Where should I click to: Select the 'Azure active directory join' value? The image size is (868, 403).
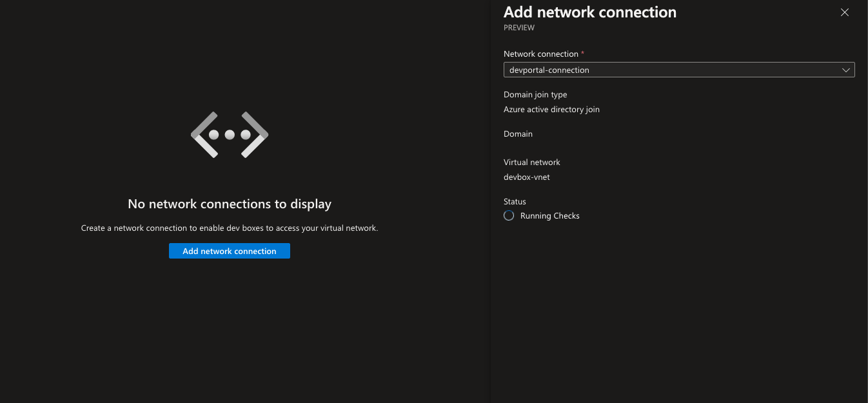click(551, 110)
